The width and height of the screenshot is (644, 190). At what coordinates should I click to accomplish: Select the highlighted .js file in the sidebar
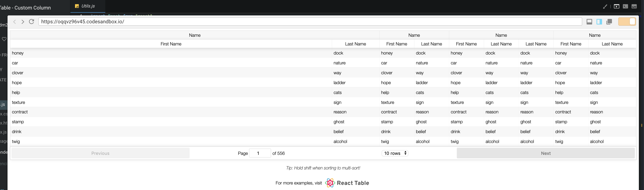[3, 104]
